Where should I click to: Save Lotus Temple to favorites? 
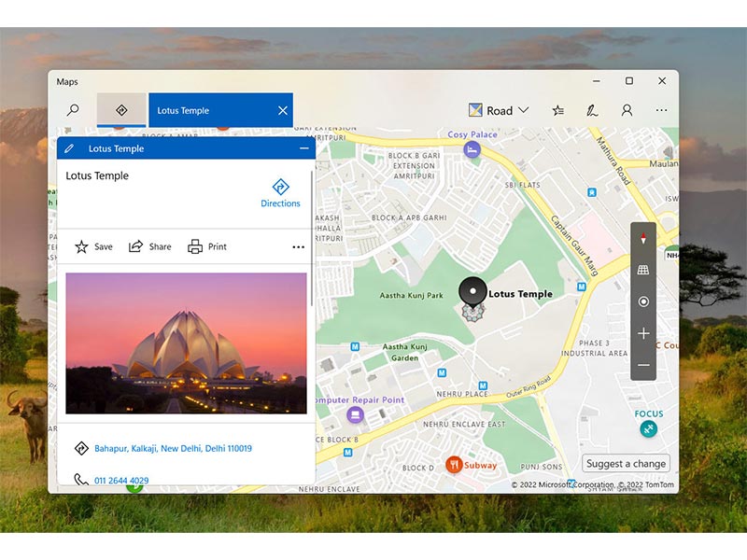(94, 246)
